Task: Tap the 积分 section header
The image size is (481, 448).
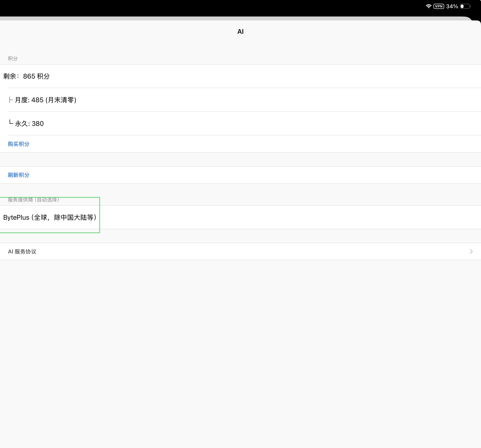Action: coord(13,59)
